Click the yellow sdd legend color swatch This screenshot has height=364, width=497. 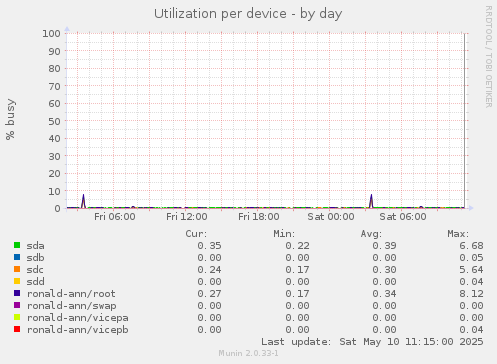coord(17,281)
